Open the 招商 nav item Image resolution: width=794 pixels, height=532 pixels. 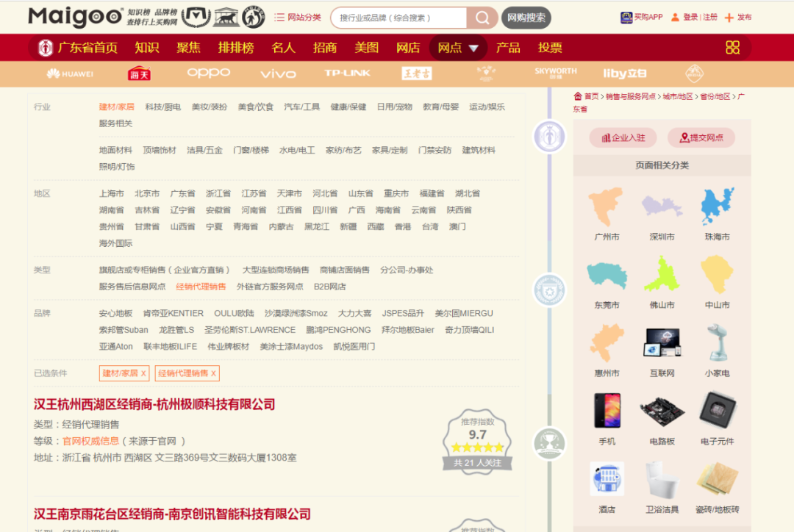pos(325,48)
